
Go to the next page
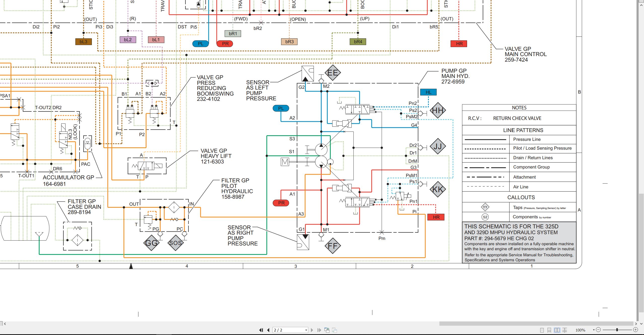click(312, 330)
